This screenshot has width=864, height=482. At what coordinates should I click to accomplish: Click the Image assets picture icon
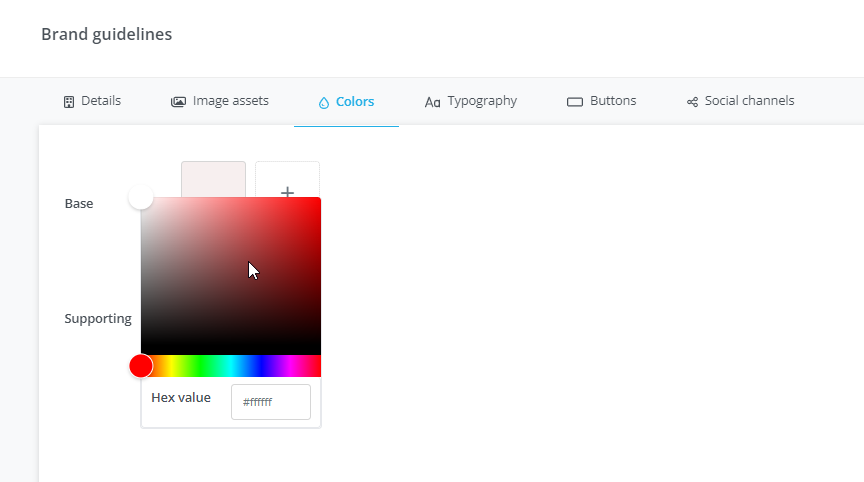coord(179,102)
